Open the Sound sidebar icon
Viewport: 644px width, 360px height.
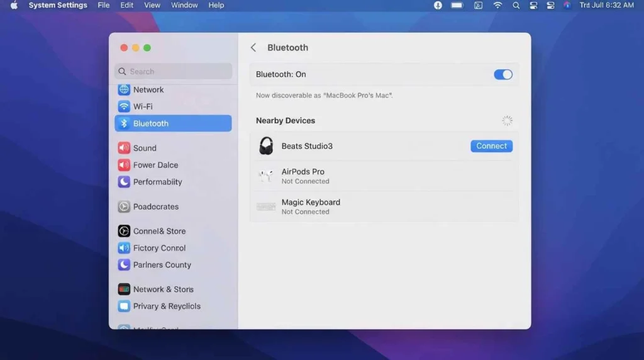[x=124, y=148]
